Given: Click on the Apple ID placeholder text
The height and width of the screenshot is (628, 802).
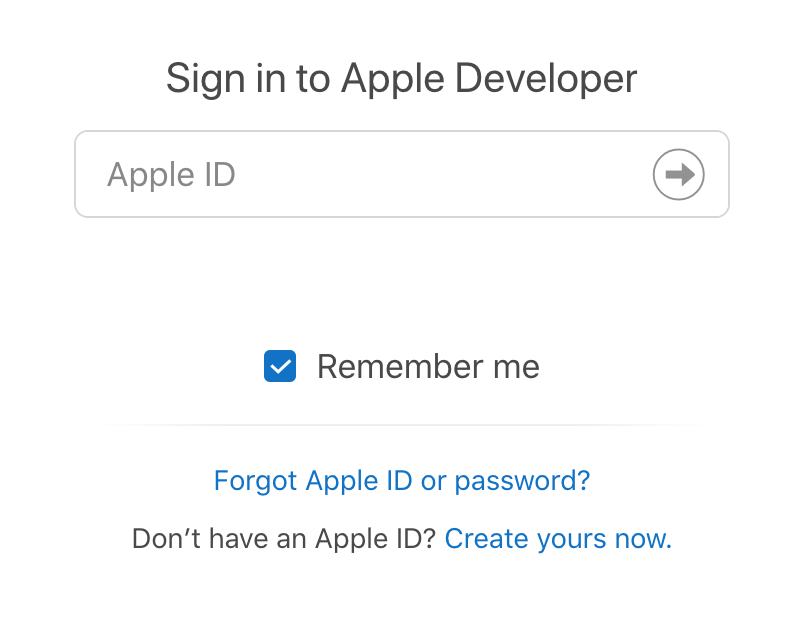Looking at the screenshot, I should pyautogui.click(x=171, y=175).
